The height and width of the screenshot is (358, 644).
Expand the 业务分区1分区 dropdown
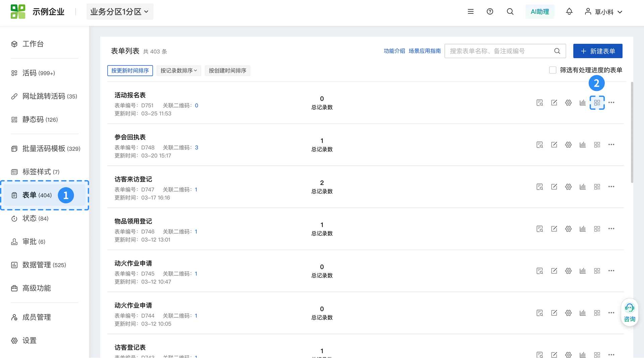click(x=120, y=12)
